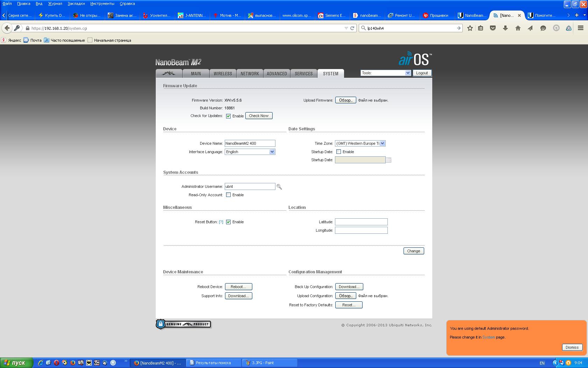This screenshot has width=588, height=368.
Task: Open the Startup Date calendar picker icon
Action: [388, 160]
